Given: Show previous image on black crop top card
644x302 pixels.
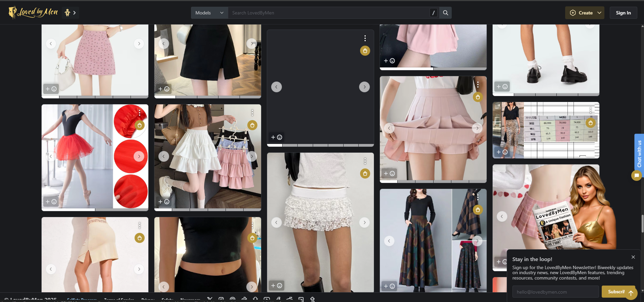Looking at the screenshot, I should tap(163, 287).
